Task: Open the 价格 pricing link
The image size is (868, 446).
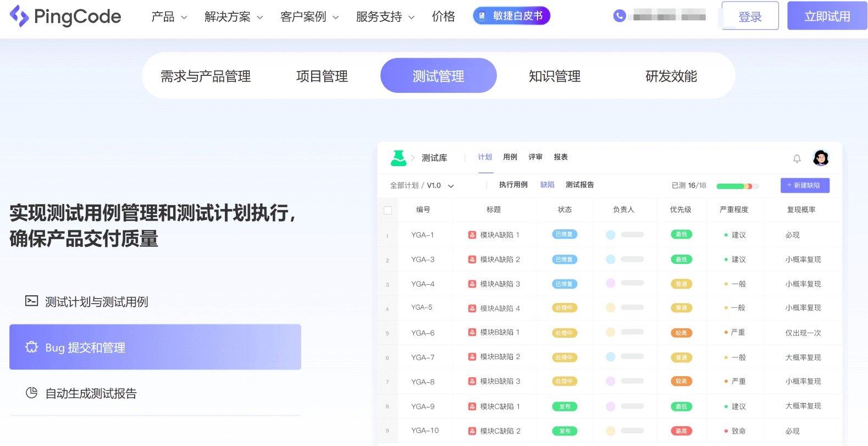Action: point(444,17)
